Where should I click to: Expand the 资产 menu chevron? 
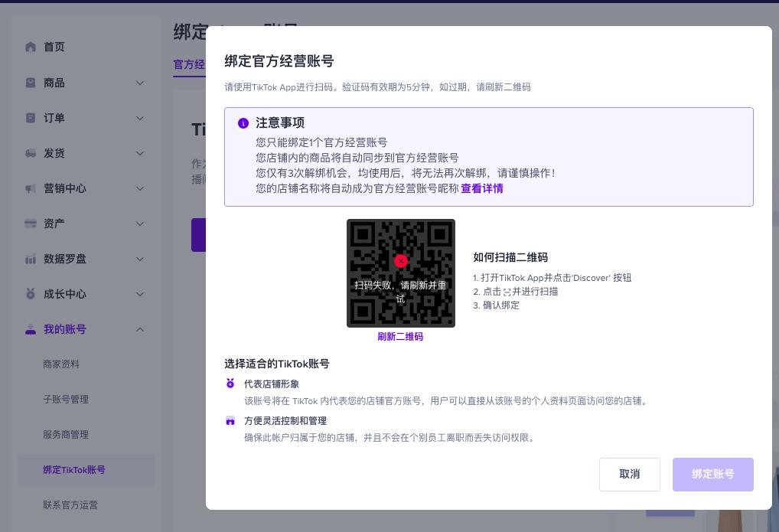pos(140,224)
